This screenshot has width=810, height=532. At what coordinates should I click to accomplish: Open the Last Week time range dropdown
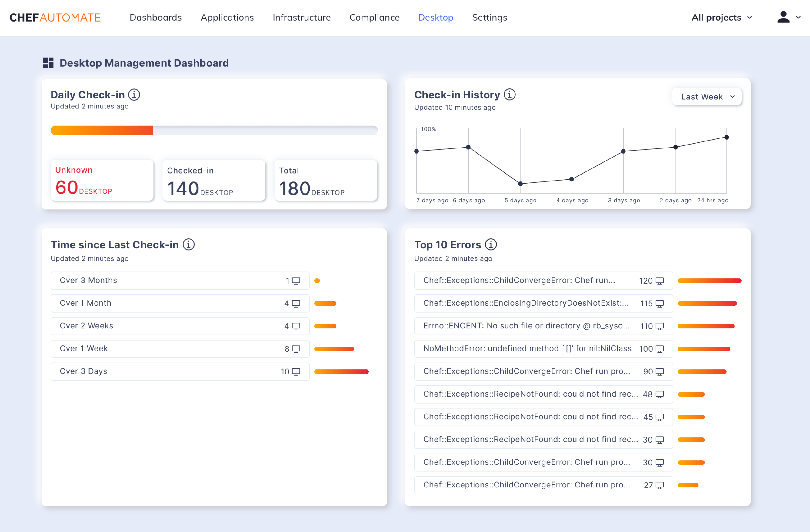(707, 97)
